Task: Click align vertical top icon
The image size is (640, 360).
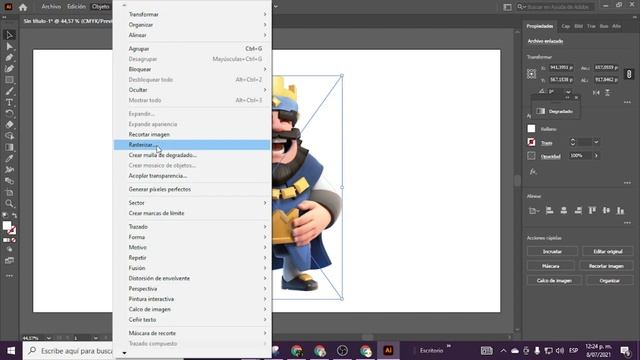Action: 592,211
